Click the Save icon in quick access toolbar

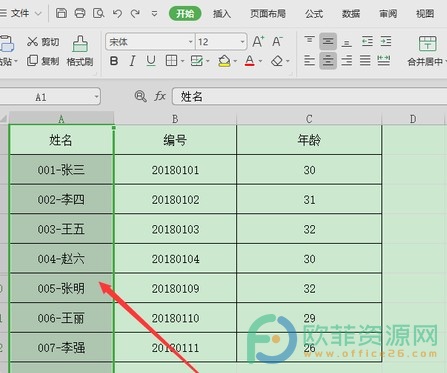point(61,13)
